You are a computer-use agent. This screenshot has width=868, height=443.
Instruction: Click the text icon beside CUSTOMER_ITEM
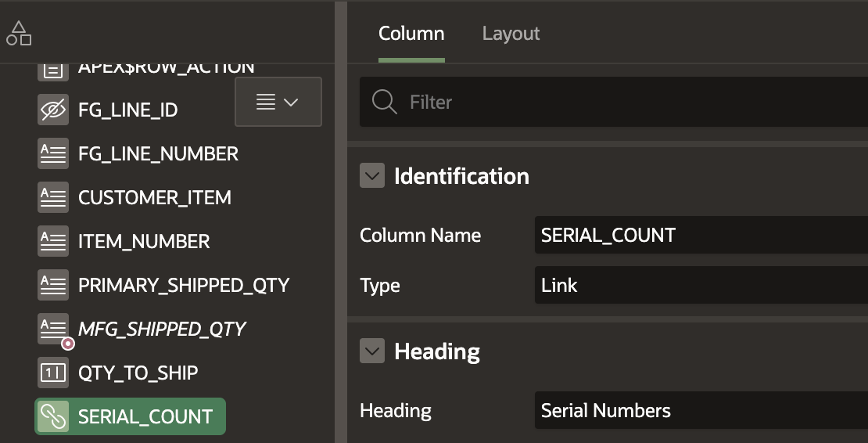point(53,197)
